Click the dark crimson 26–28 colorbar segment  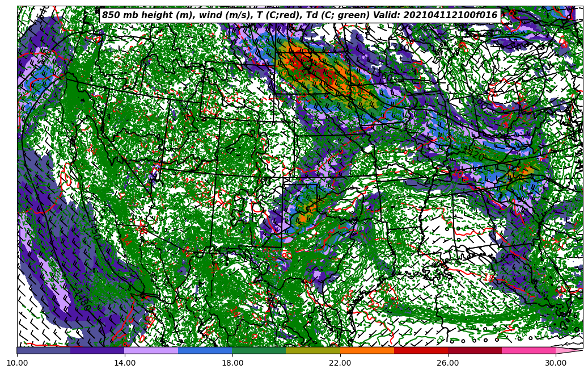475,350
